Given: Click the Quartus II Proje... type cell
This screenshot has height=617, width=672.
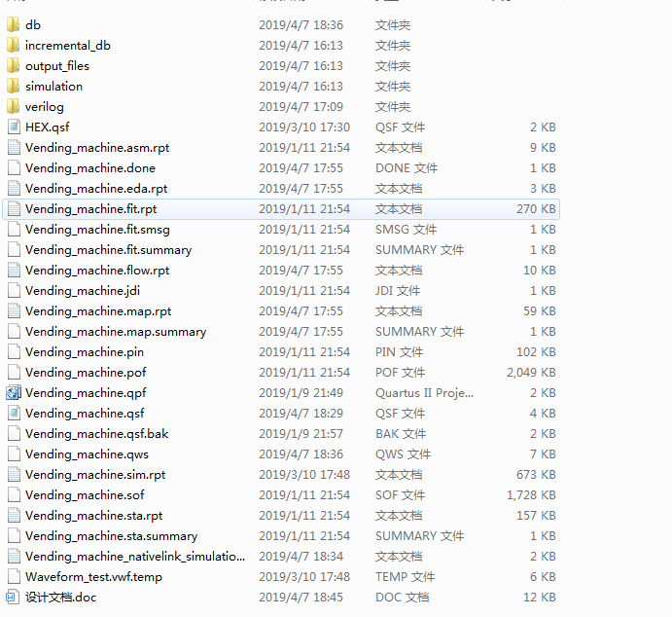Looking at the screenshot, I should pos(424,393).
